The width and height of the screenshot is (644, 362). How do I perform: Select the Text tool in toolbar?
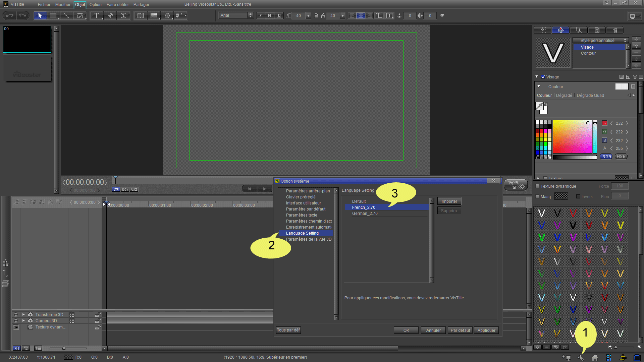click(x=96, y=15)
